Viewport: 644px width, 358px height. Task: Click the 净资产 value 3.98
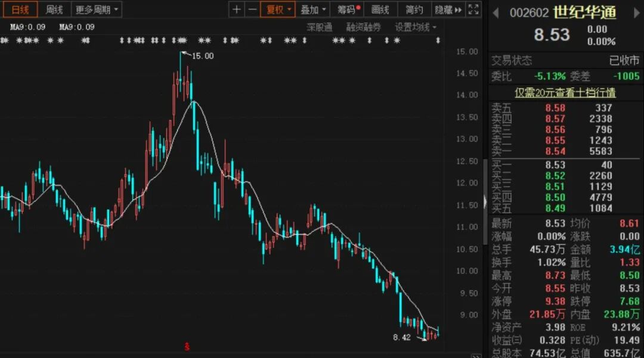(x=555, y=328)
